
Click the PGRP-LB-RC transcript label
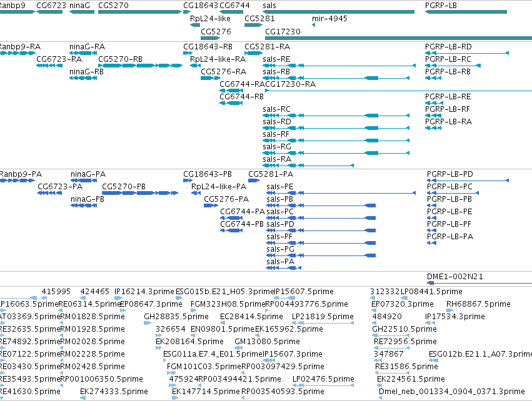point(448,59)
